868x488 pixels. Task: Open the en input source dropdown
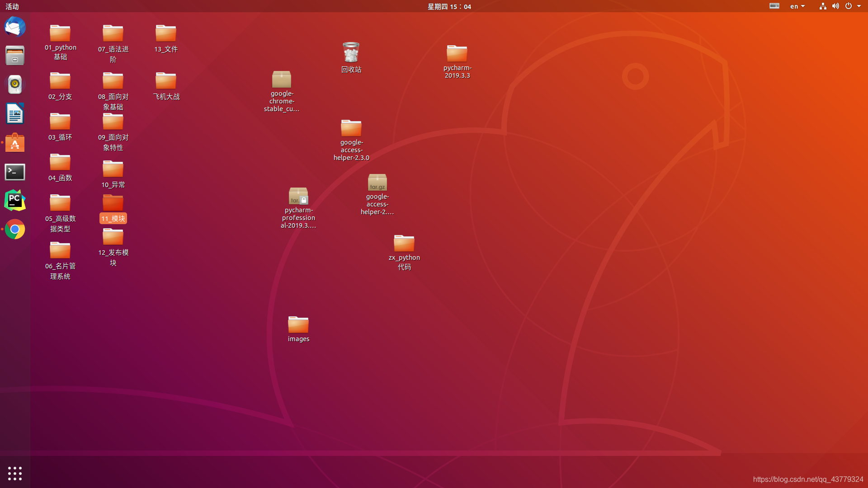coord(797,6)
